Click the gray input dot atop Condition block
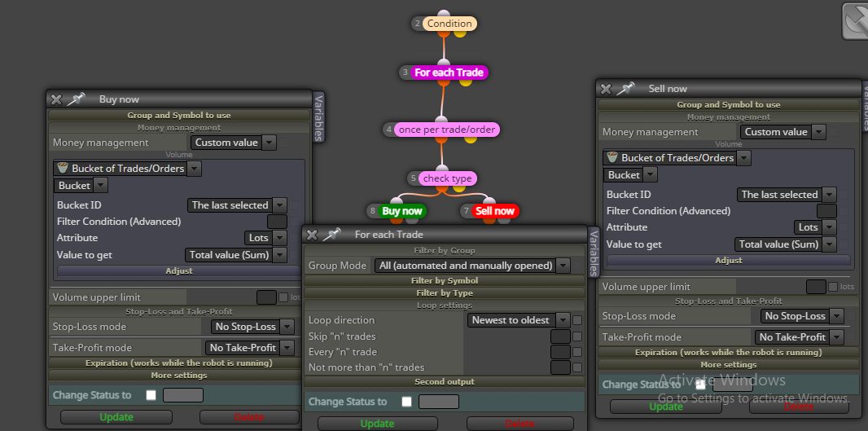The height and width of the screenshot is (431, 868). point(444,13)
